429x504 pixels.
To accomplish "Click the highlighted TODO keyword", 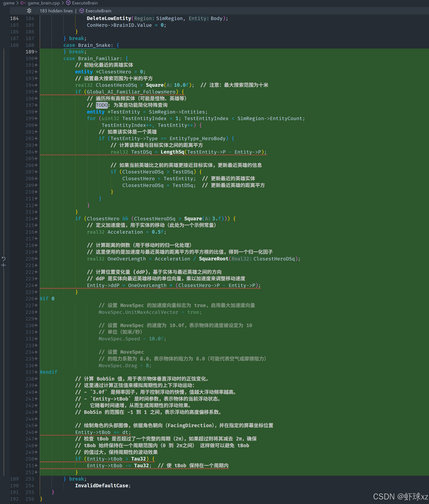I will pyautogui.click(x=102, y=105).
